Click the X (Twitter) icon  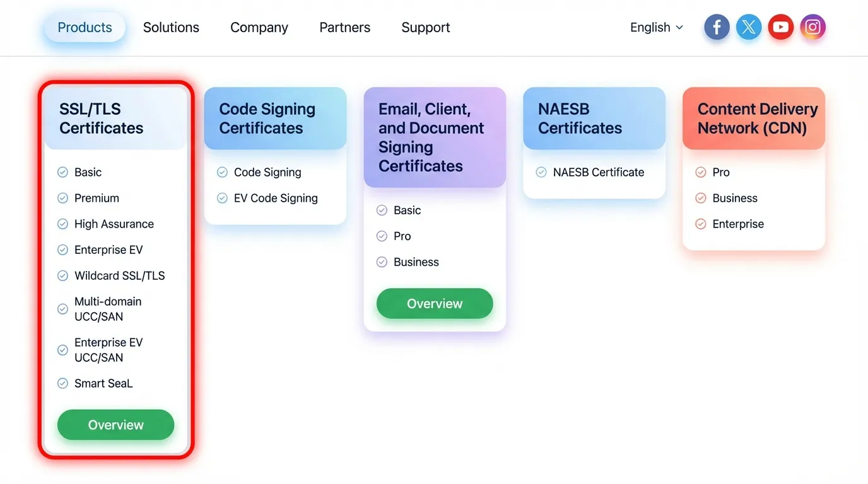749,27
